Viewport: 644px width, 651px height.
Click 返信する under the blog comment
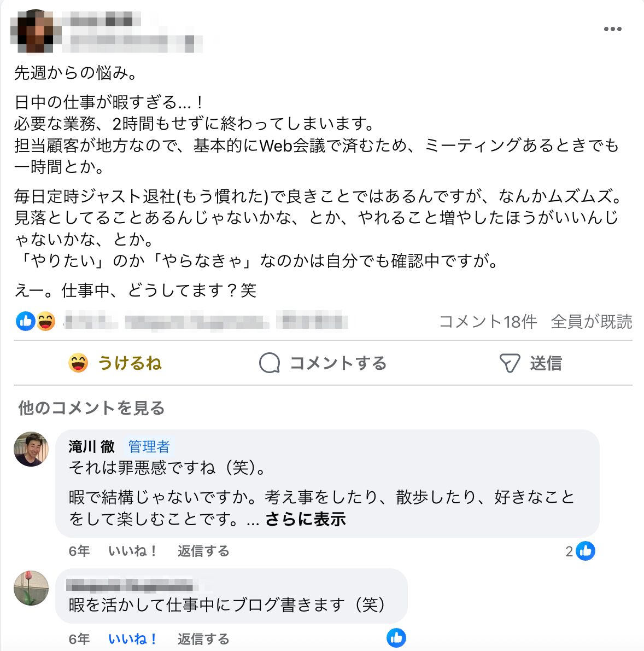(x=203, y=638)
